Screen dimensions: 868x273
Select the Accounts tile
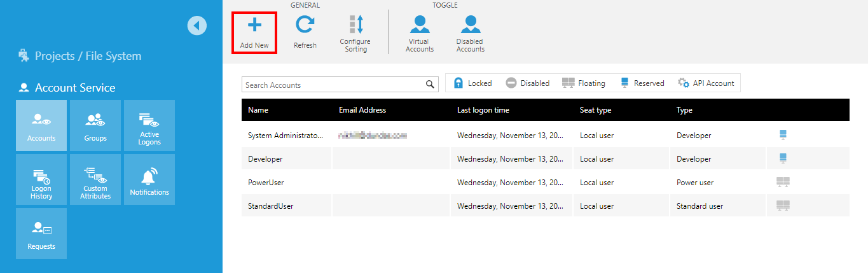pos(41,125)
